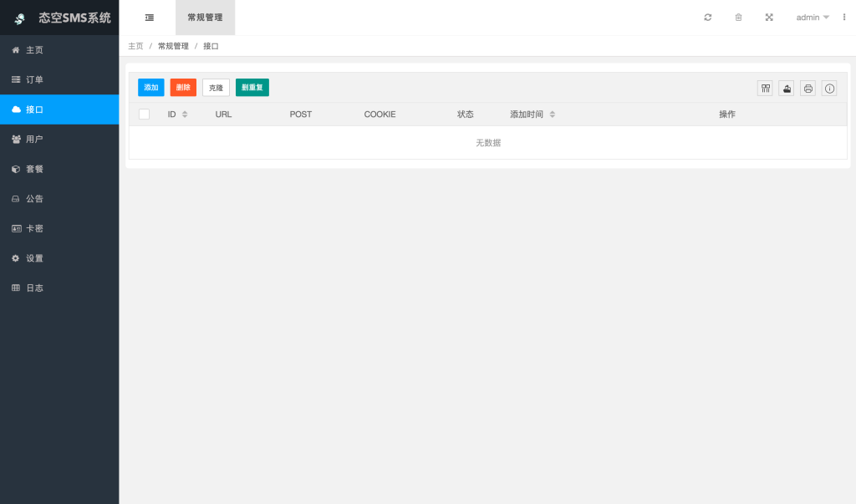Open the column filter icon in the table toolbar

coord(765,89)
